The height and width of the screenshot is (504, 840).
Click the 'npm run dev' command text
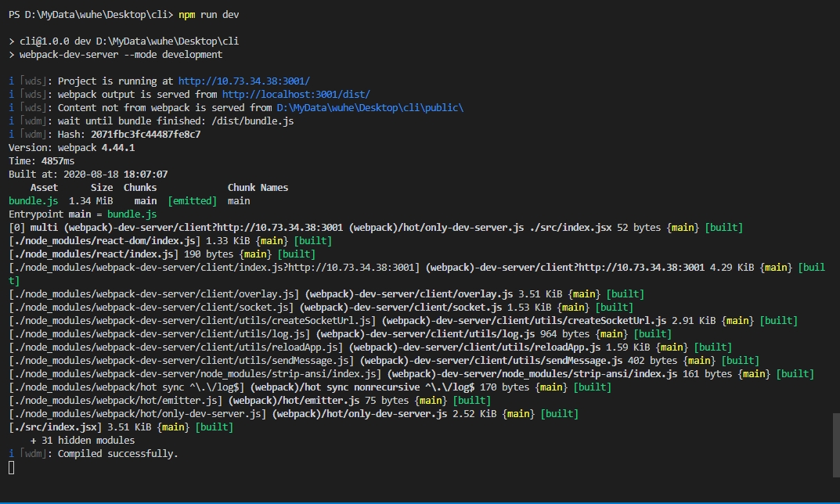tap(208, 14)
